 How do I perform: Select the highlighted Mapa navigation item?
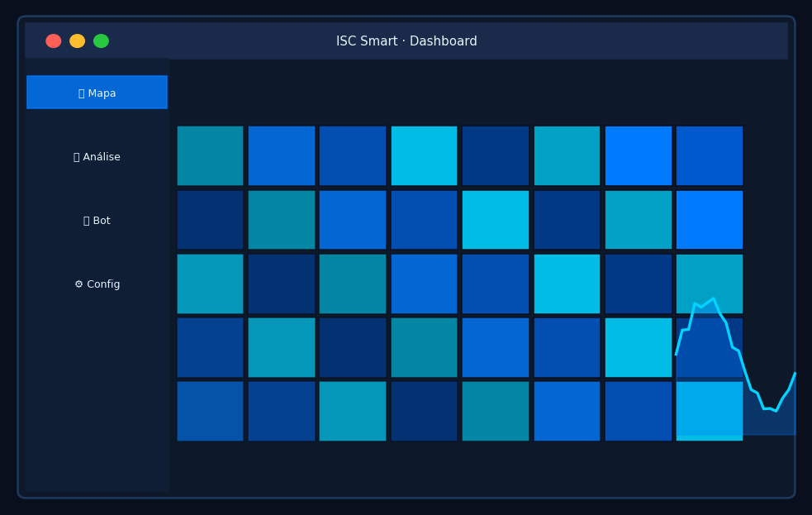click(97, 92)
